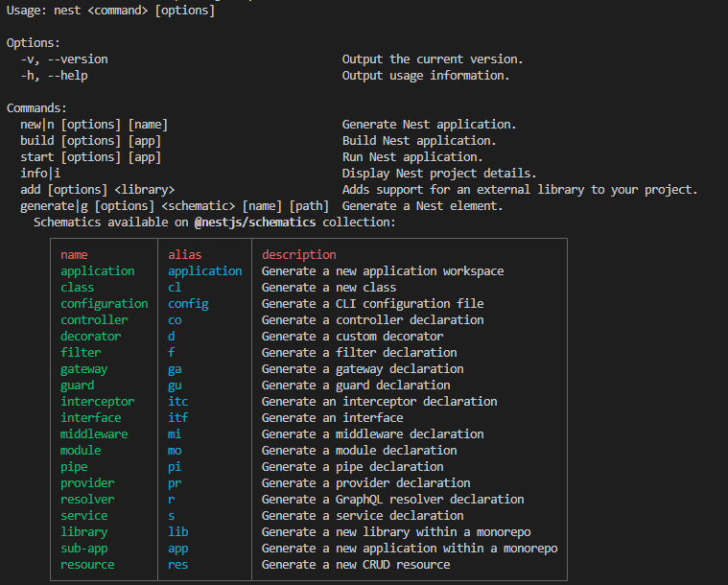Click 'Run Nest application.' description
The width and height of the screenshot is (728, 585).
[412, 157]
